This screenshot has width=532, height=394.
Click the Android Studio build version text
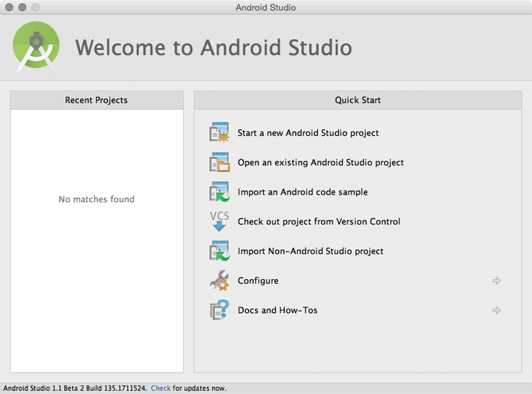[x=75, y=388]
